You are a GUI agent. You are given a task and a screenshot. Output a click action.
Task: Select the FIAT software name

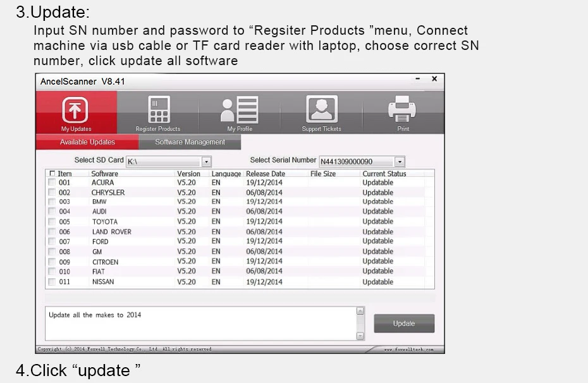coord(99,271)
